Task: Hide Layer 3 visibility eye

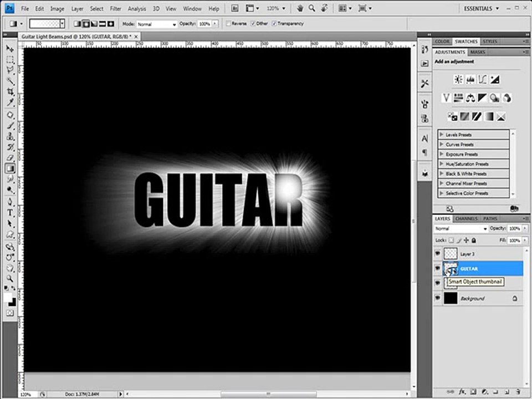Action: (x=438, y=253)
